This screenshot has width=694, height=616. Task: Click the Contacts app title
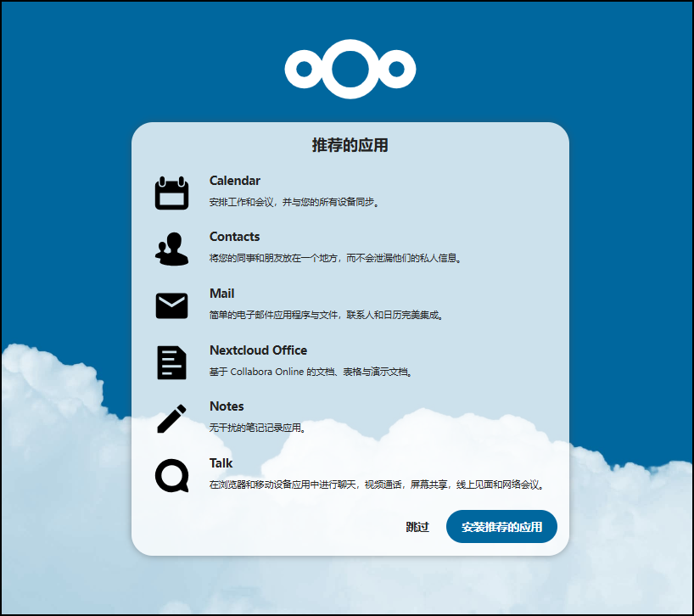[234, 237]
